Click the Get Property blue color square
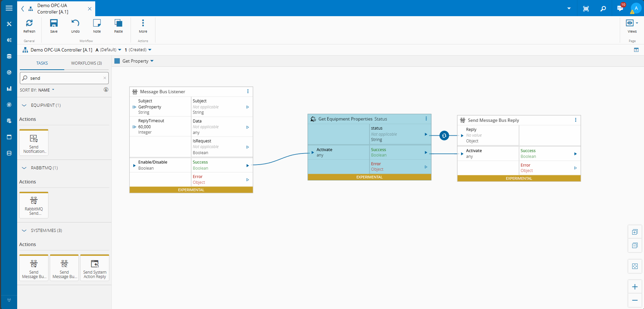The width and height of the screenshot is (644, 309). click(x=117, y=61)
